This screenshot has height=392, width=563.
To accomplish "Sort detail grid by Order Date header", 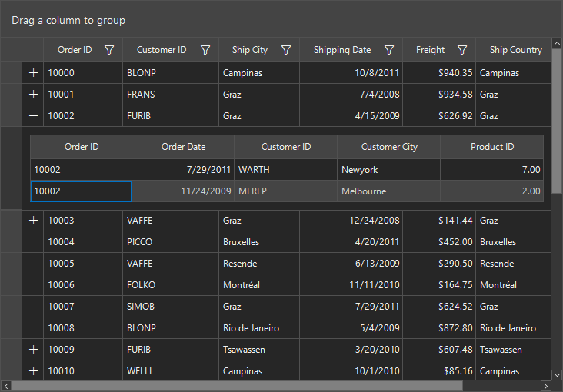I will pos(183,147).
